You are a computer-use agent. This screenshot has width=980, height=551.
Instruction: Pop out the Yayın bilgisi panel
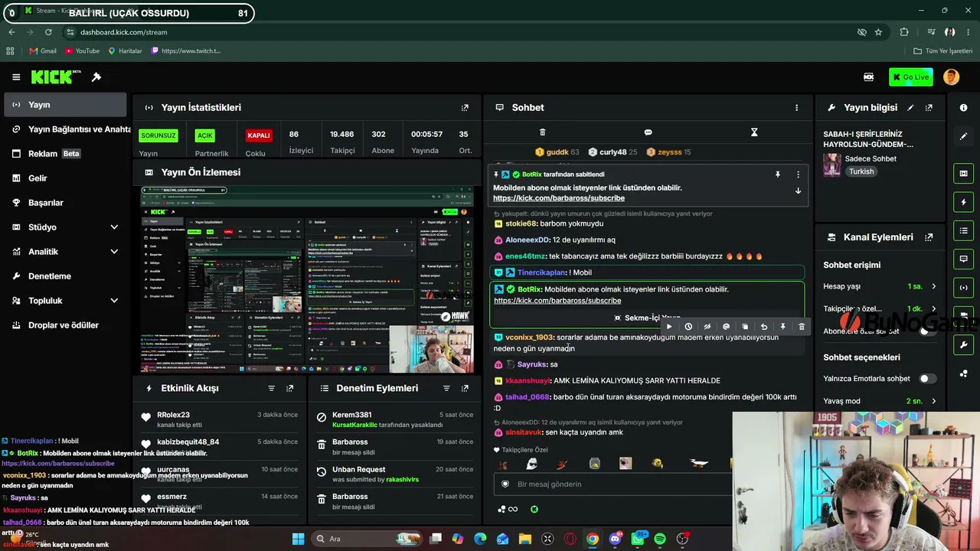[929, 108]
